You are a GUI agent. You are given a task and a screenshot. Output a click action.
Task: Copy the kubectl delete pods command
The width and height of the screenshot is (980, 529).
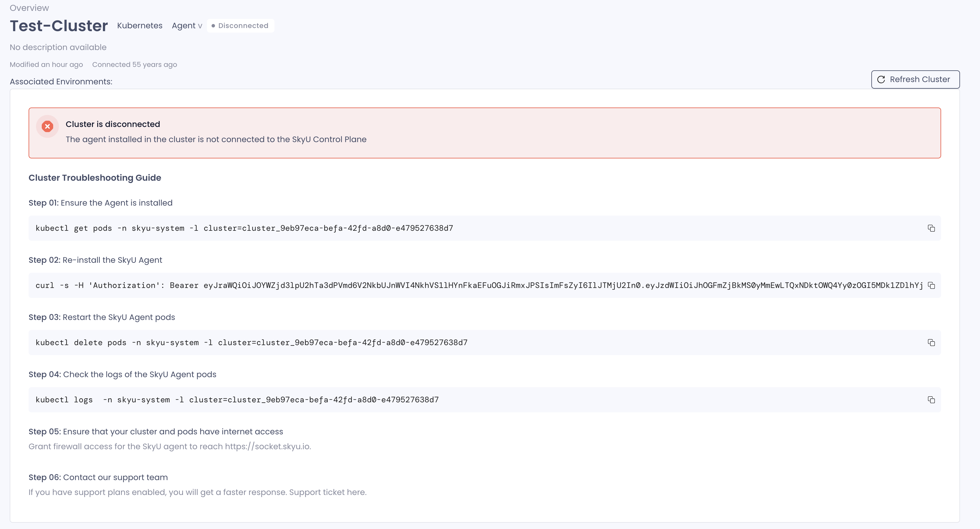point(931,343)
